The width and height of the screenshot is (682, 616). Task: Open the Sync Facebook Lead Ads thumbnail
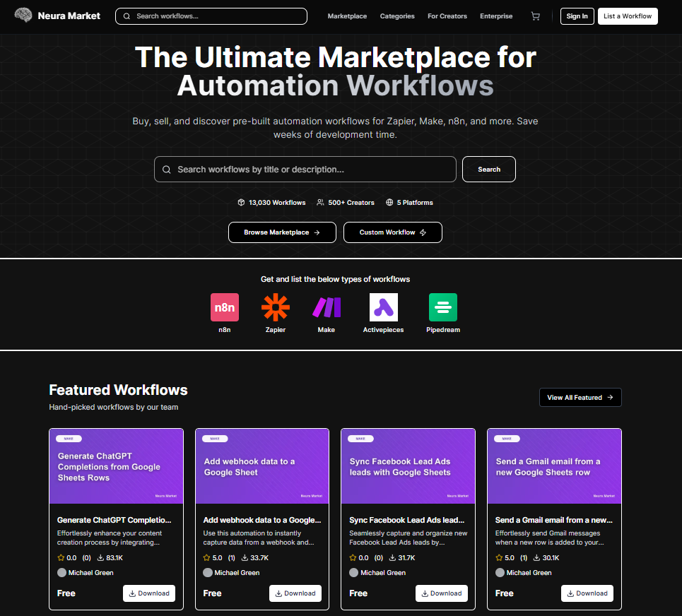point(408,466)
